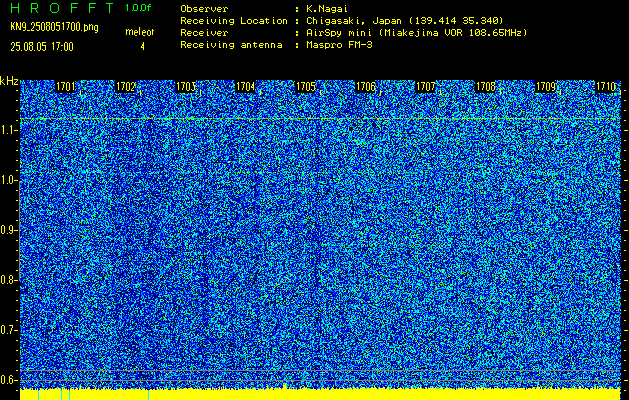629x400 pixels.
Task: Select the 1702 time marker
Action: tap(126, 87)
